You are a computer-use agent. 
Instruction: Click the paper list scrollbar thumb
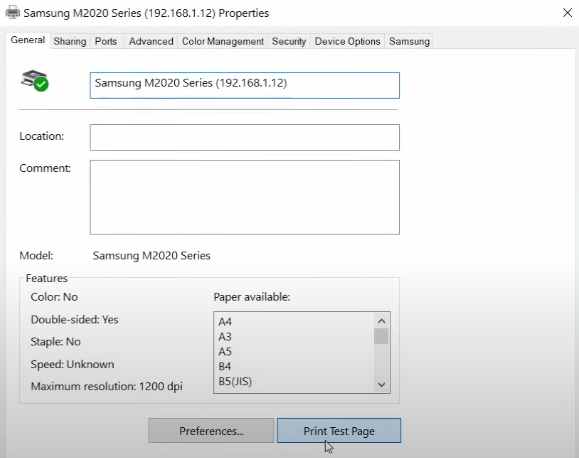[381, 336]
